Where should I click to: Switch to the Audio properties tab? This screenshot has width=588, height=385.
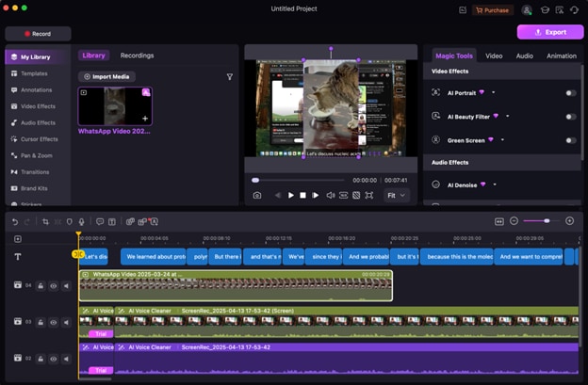click(x=524, y=56)
